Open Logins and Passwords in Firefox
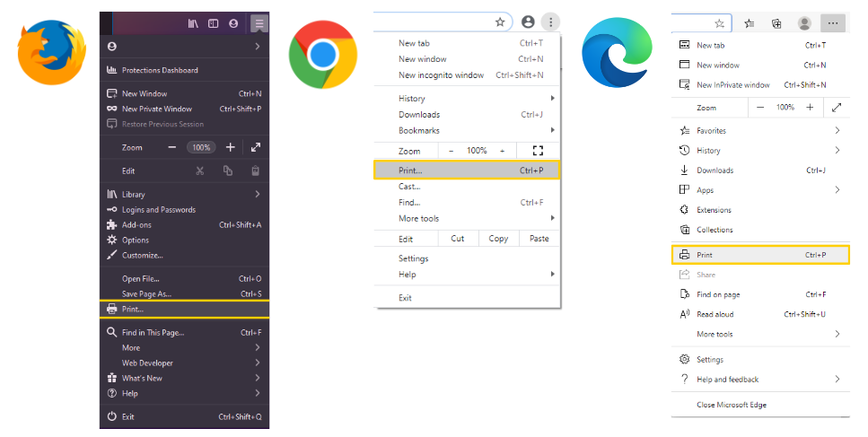 [184, 210]
